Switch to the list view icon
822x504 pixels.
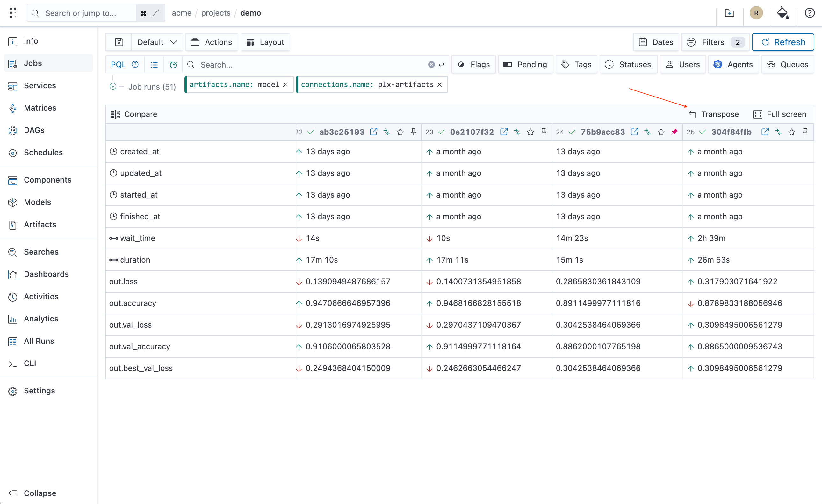coord(154,65)
